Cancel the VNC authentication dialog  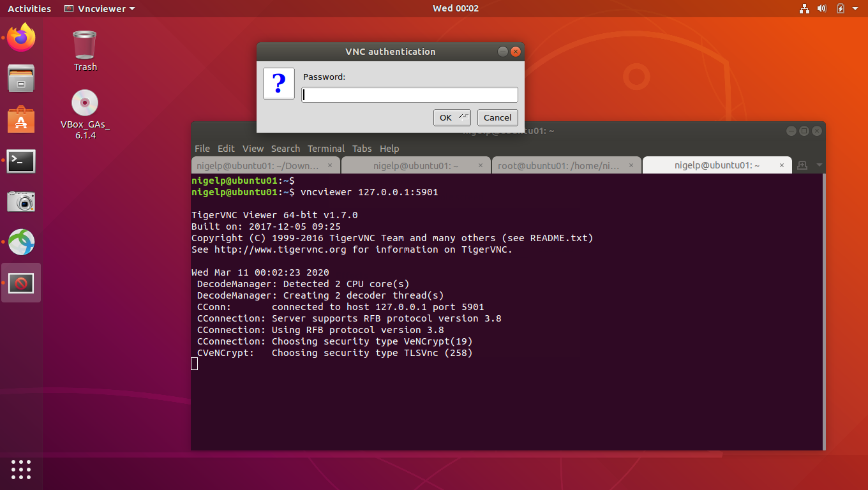(x=497, y=117)
